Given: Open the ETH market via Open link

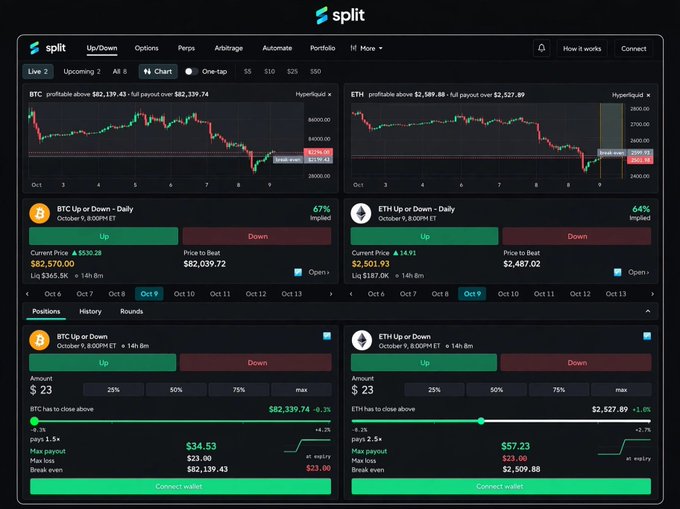Looking at the screenshot, I should [638, 272].
